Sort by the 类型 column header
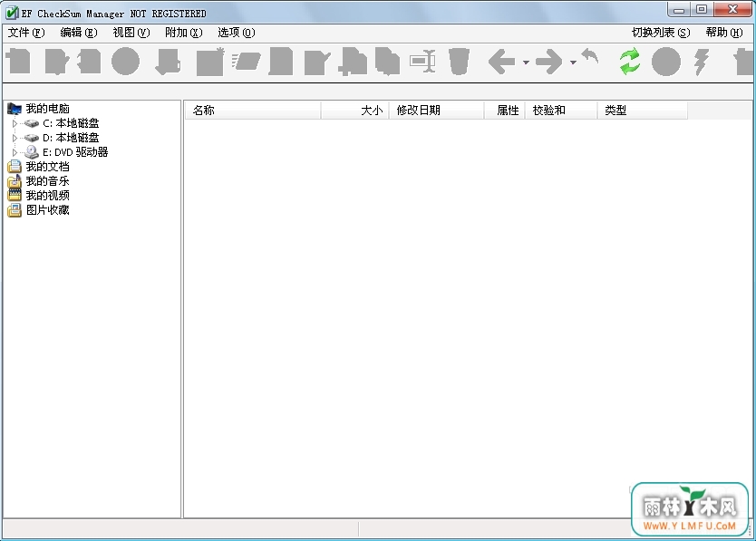 pos(643,111)
